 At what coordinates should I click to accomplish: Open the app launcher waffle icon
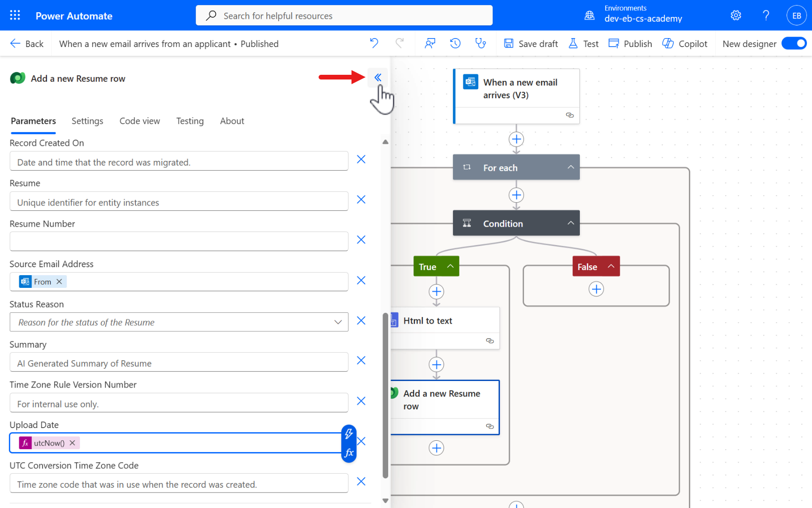[15, 16]
